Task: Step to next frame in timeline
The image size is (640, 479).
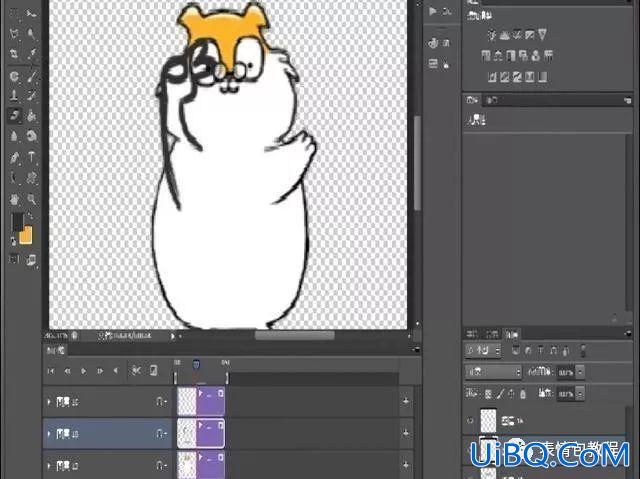Action: pos(100,371)
